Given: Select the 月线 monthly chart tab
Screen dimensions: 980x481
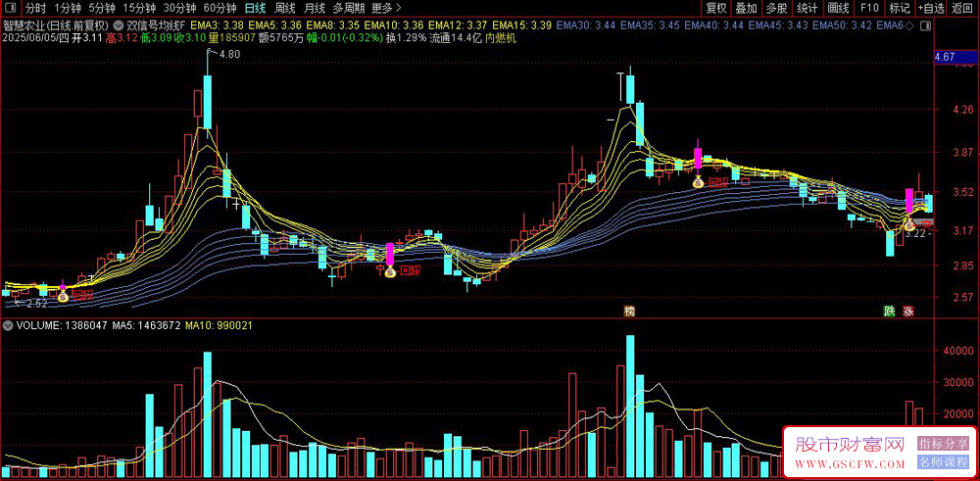Looking at the screenshot, I should point(315,8).
